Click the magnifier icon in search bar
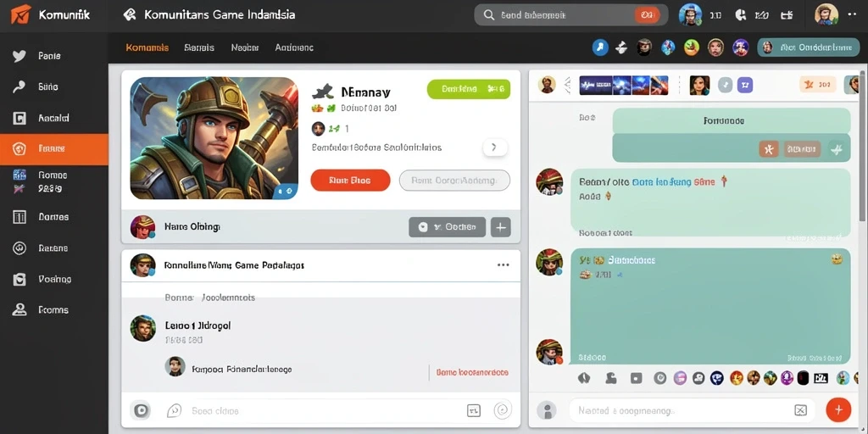The height and width of the screenshot is (434, 868). tap(489, 15)
